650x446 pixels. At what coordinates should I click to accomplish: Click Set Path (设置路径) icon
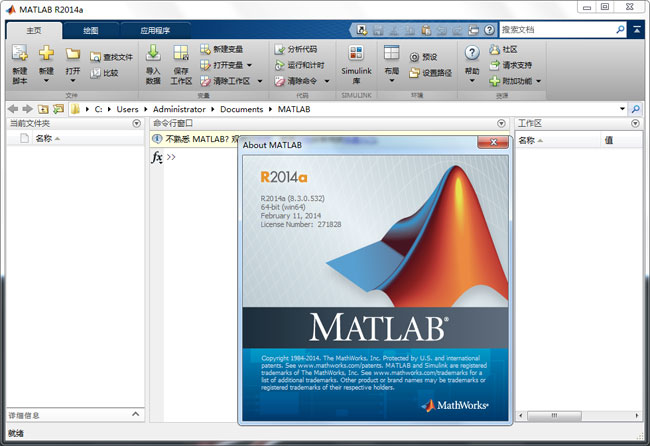(414, 73)
